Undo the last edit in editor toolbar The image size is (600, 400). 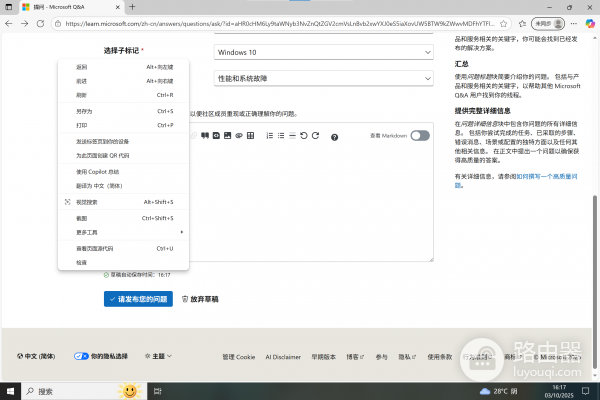click(304, 136)
